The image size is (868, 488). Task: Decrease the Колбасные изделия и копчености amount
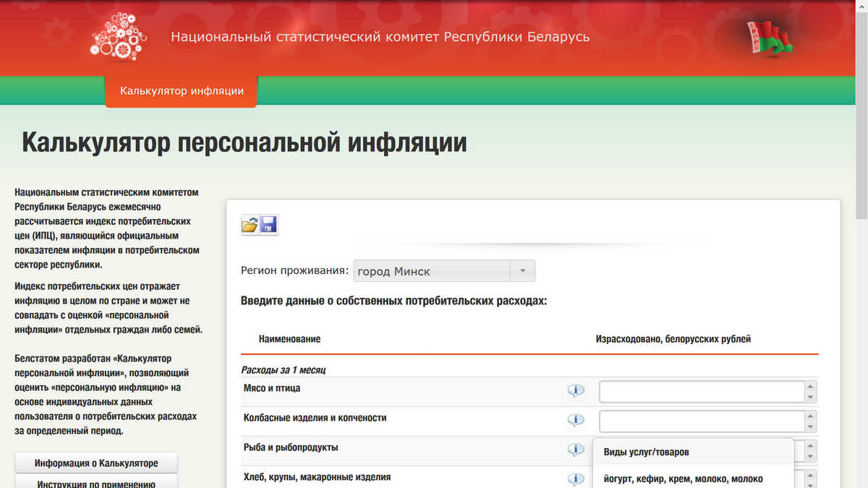coord(811,427)
